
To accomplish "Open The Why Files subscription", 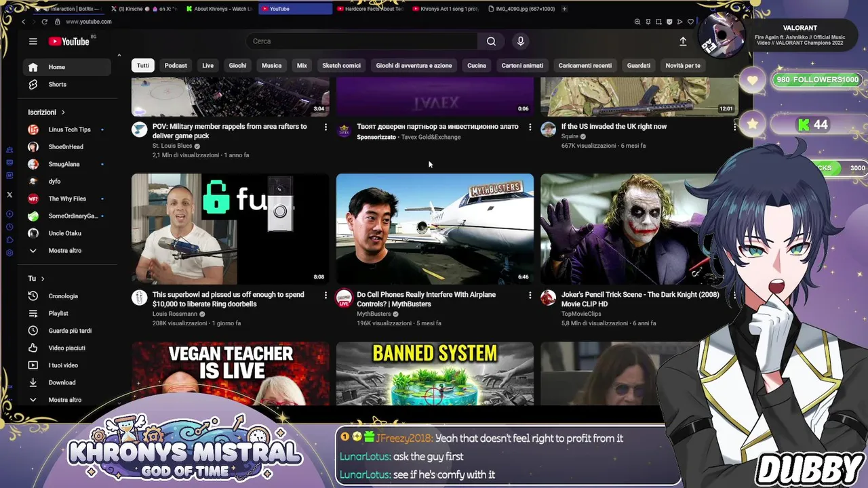I will 66,199.
